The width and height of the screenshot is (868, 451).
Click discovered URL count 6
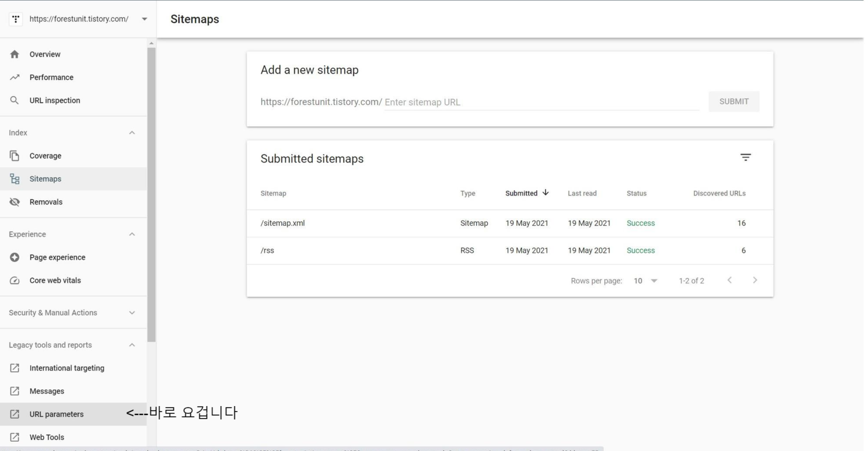coord(743,251)
